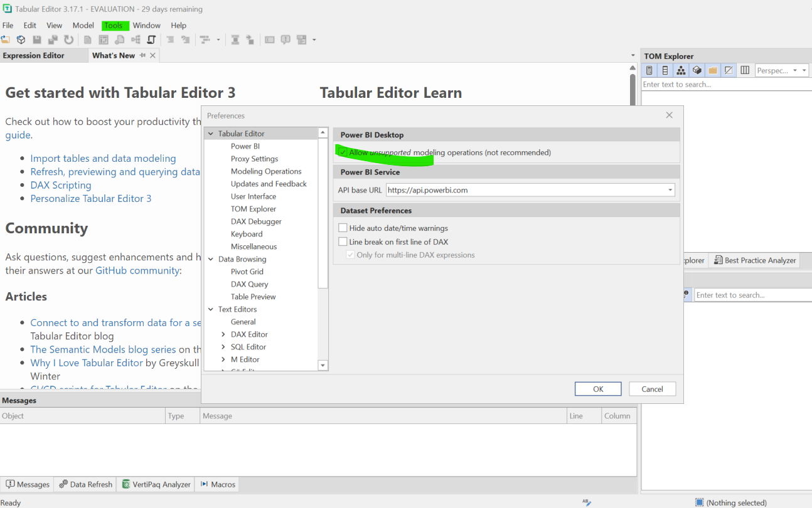Open the Window menu
The image size is (812, 508).
[147, 26]
